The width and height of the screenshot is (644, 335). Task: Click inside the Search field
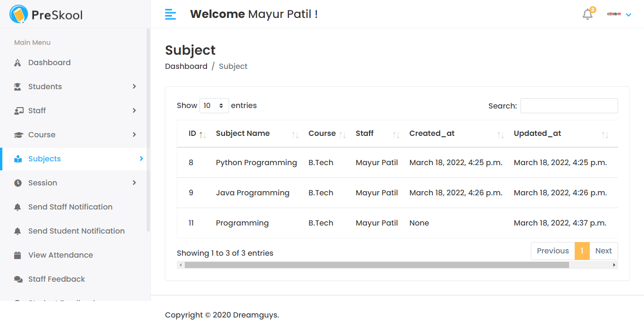(x=569, y=105)
